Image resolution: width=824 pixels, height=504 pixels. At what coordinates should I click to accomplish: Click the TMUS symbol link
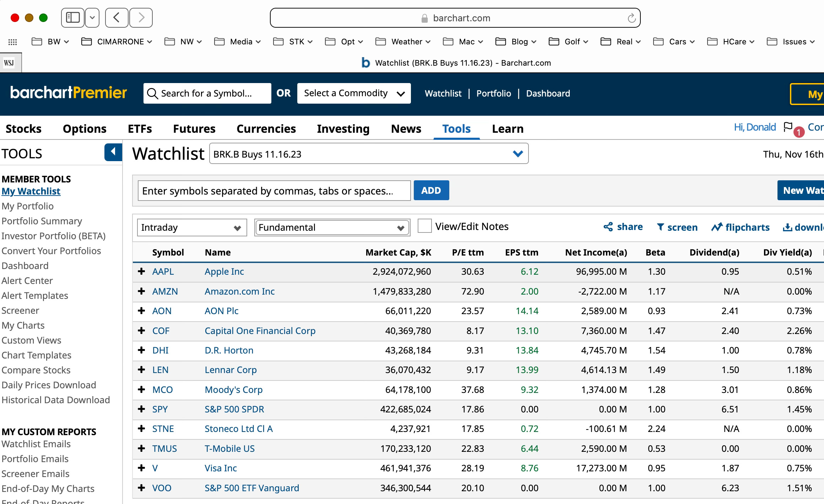point(164,449)
